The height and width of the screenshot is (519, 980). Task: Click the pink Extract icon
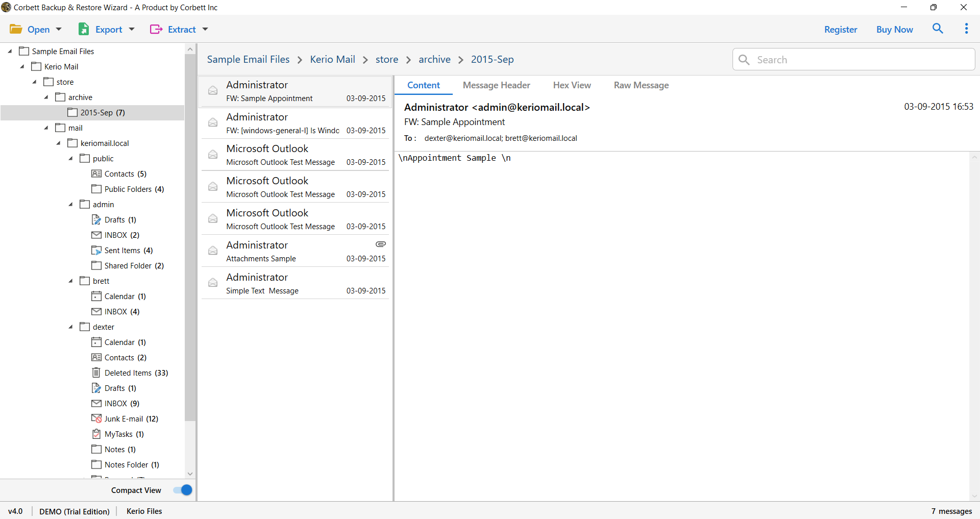tap(156, 29)
